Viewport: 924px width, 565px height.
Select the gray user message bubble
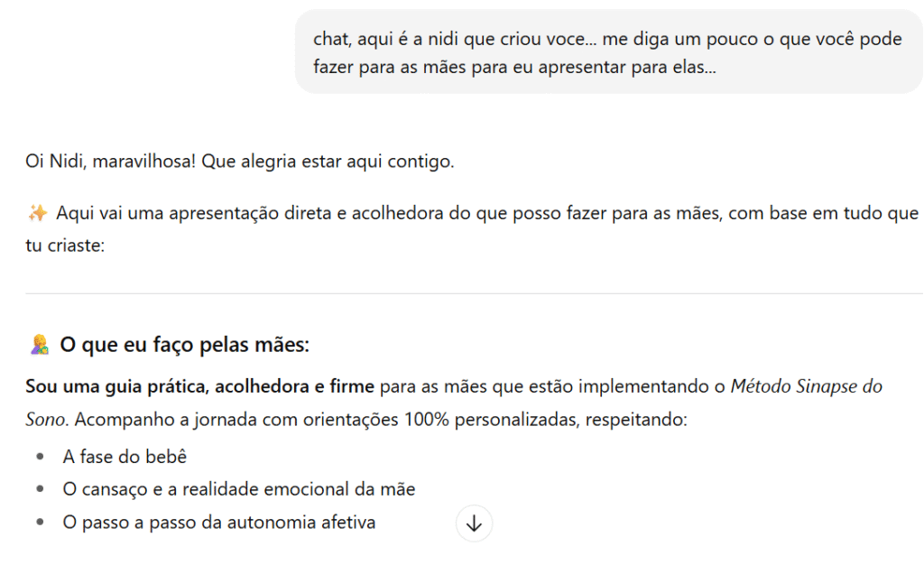(608, 52)
